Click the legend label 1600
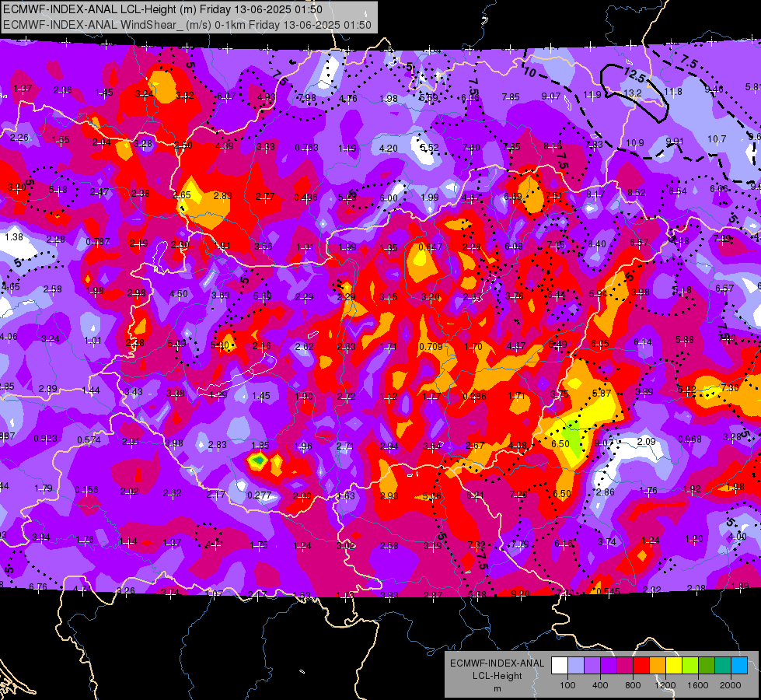Image resolution: width=761 pixels, height=700 pixels. [x=698, y=685]
